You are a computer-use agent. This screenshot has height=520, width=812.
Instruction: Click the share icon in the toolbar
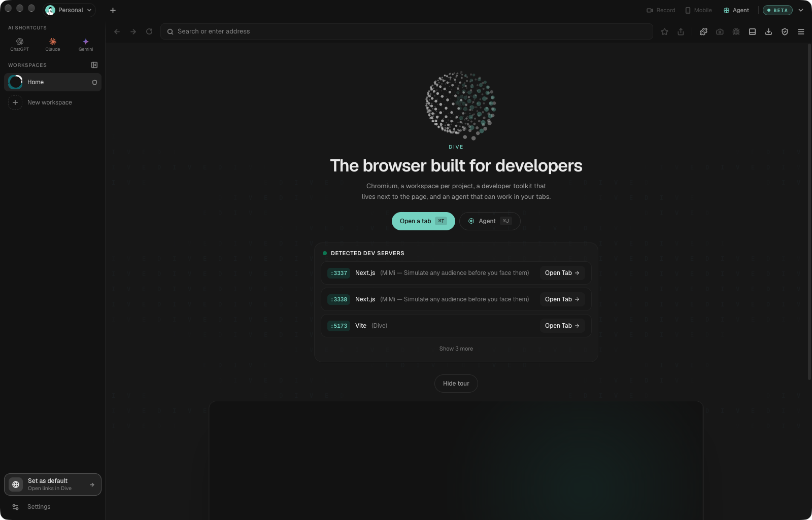pyautogui.click(x=681, y=31)
